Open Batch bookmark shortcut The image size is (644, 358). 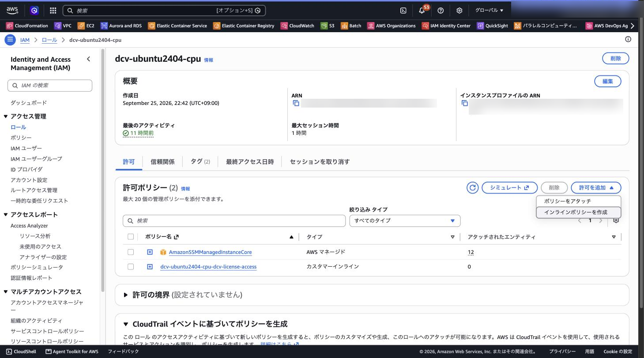(351, 26)
